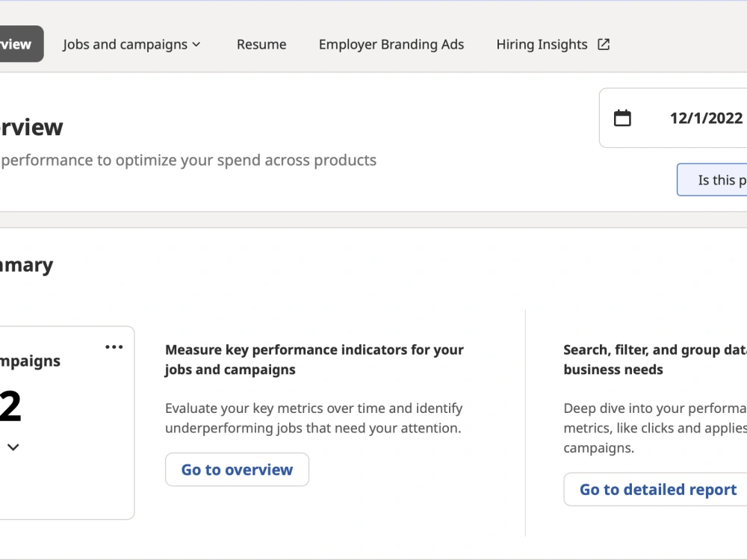Click the chevron icon under the campaign count

12,447
